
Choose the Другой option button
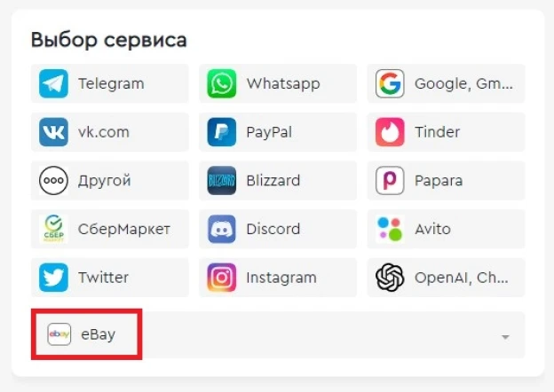(110, 180)
